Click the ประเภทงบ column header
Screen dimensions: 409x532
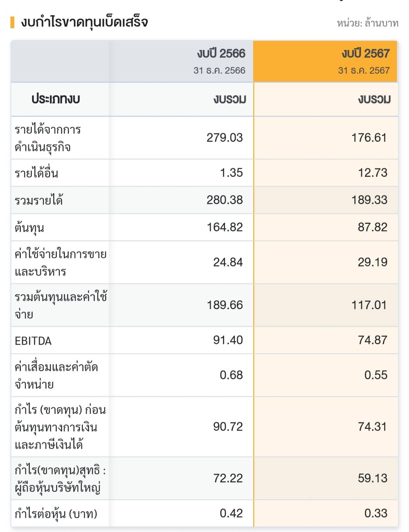tap(56, 99)
